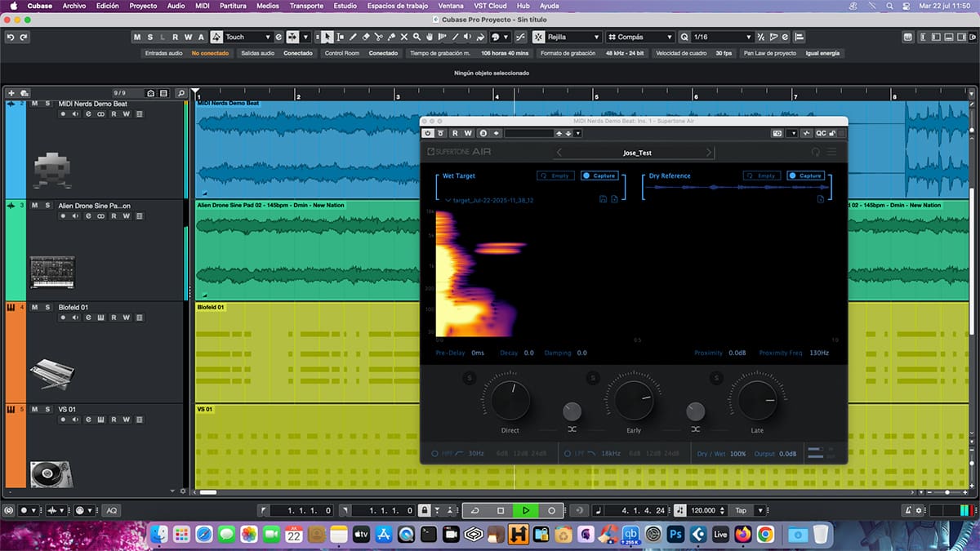Open the Proyecto menu

[143, 6]
